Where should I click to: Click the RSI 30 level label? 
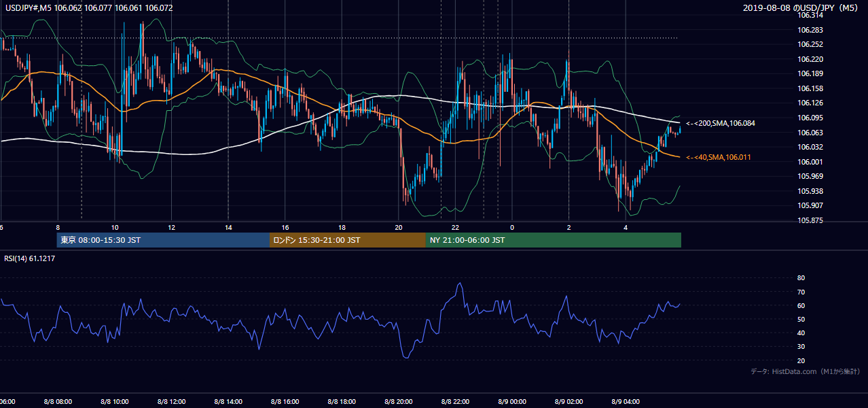[801, 346]
